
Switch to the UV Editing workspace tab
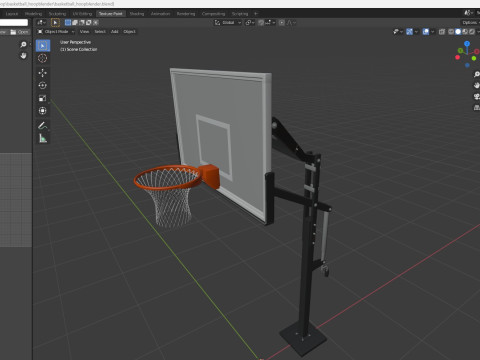point(82,14)
